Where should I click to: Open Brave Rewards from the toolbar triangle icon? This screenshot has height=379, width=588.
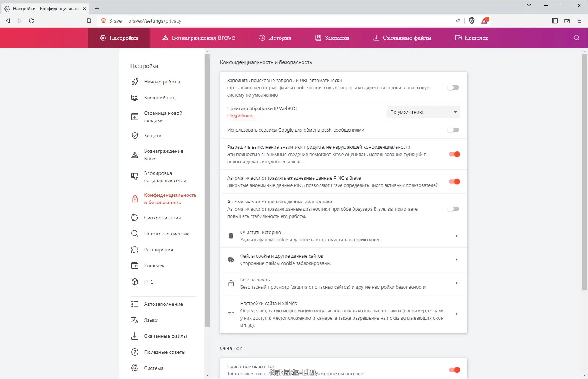[x=483, y=21]
